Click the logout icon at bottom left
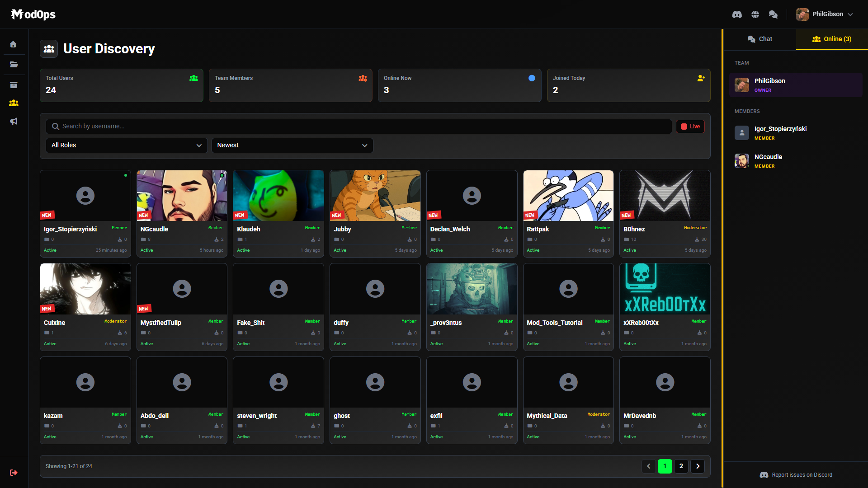The height and width of the screenshot is (488, 868). (14, 473)
